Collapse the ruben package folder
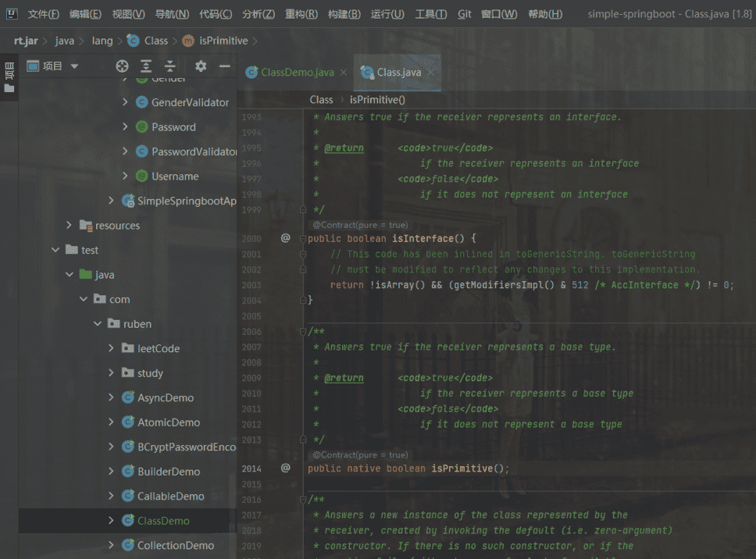 coord(98,324)
